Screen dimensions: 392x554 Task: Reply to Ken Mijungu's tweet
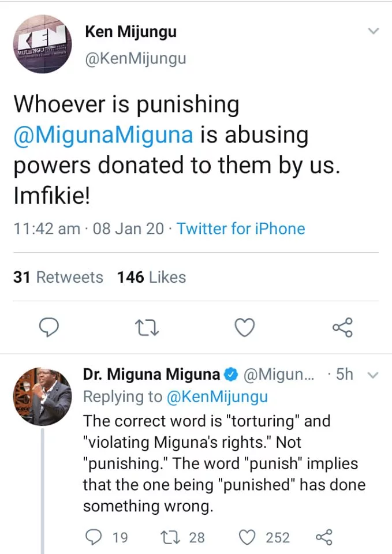point(50,328)
